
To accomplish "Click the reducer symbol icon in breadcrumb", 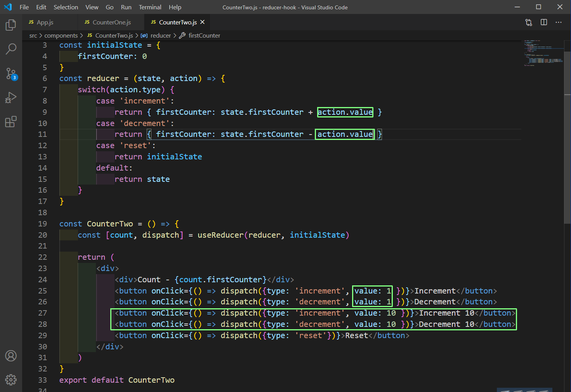I will (x=144, y=35).
